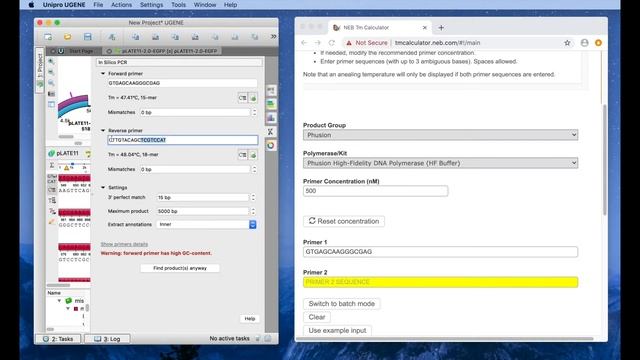Click the toolbar overflow double-chevron in UGENE
Viewport: 640px width, 360px height.
273,37
